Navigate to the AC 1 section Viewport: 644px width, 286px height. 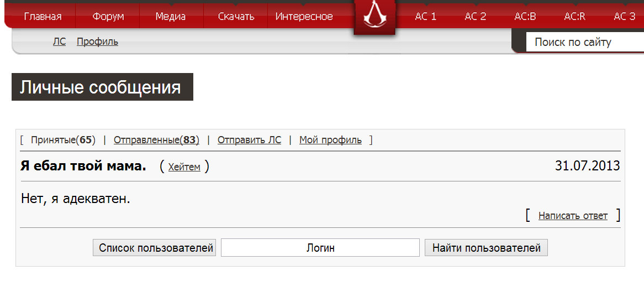(425, 17)
